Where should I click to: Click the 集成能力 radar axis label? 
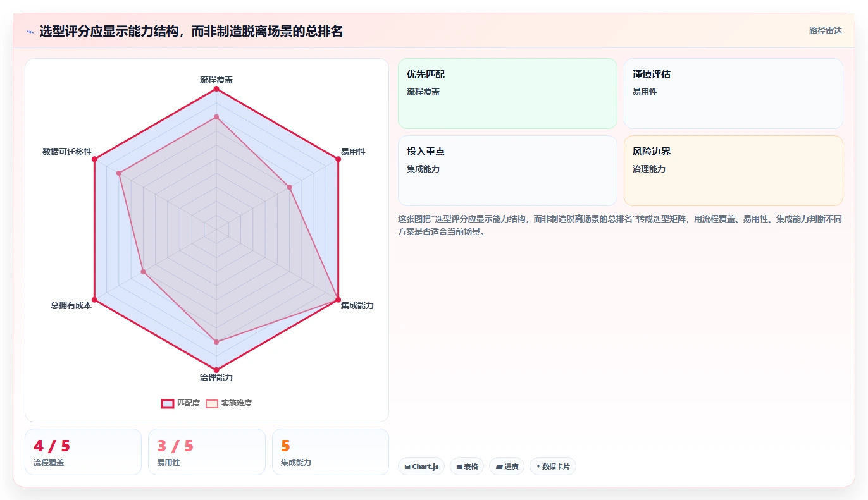pos(357,305)
